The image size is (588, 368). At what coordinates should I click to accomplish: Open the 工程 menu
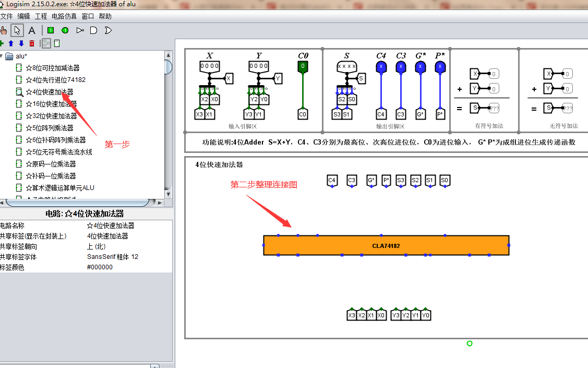pyautogui.click(x=41, y=16)
